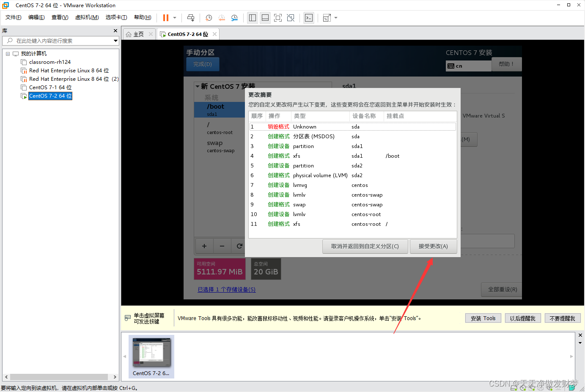585x392 pixels.
Task: Click the send Ctrl+Alt+Del toolbar icon
Action: coord(191,18)
